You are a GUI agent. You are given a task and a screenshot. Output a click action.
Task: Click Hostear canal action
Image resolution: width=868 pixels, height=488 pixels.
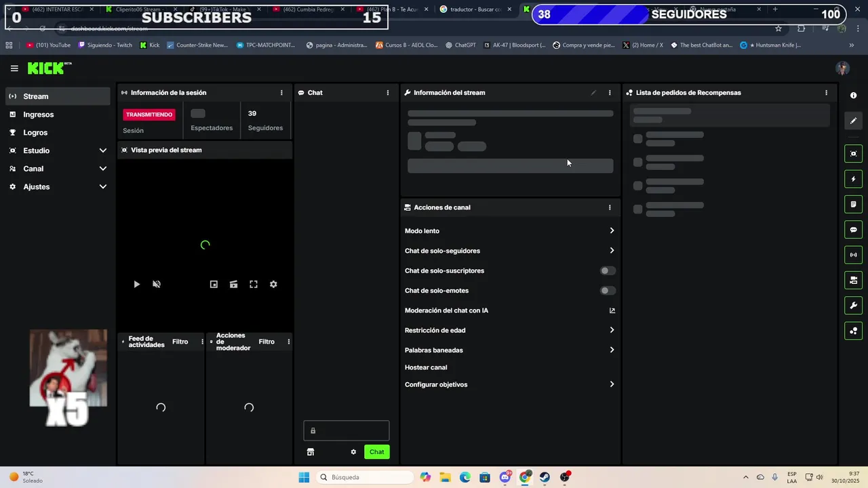click(426, 367)
